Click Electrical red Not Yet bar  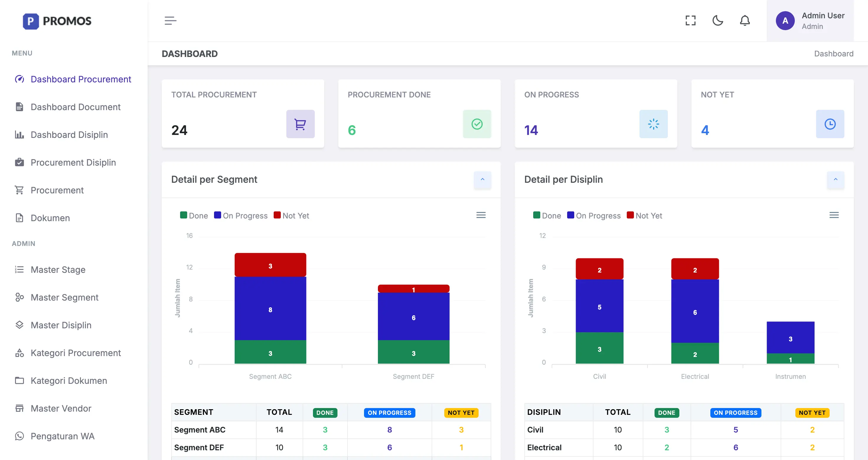click(695, 269)
